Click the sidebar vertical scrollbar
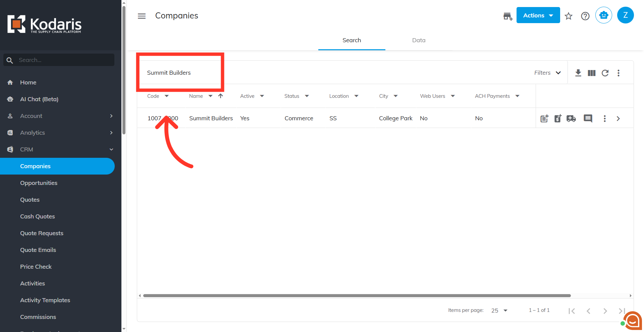This screenshot has width=644, height=332. point(124,70)
